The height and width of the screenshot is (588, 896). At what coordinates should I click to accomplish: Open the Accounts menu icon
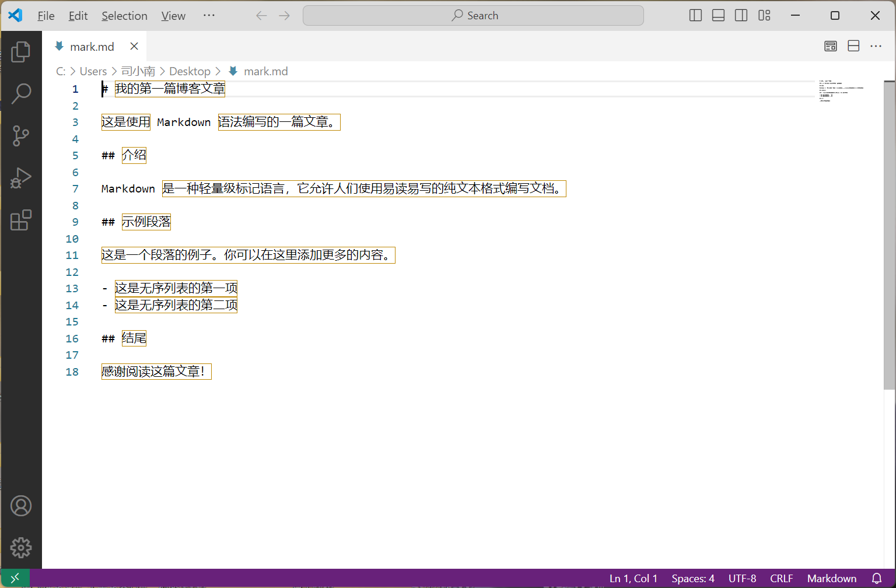[x=21, y=506]
